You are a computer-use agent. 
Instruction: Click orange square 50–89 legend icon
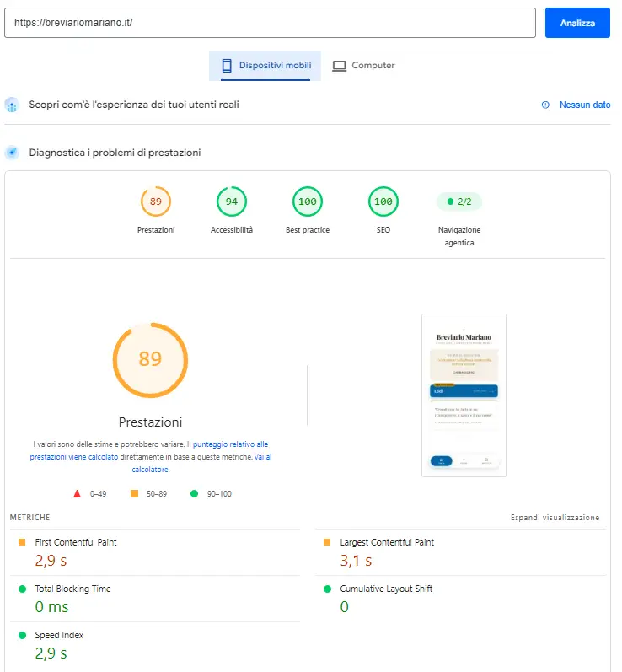point(134,494)
